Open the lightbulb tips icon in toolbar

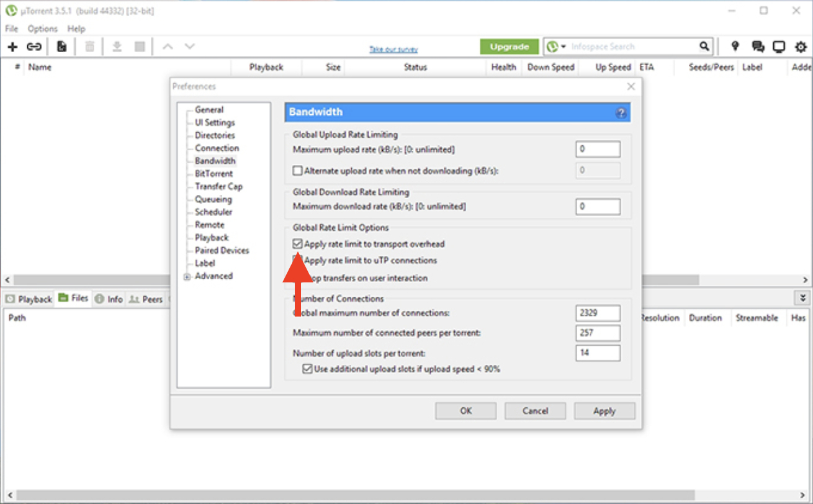point(735,47)
